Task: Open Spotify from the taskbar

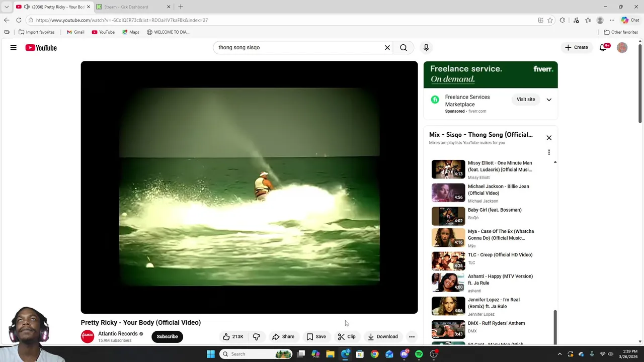Action: point(419,354)
